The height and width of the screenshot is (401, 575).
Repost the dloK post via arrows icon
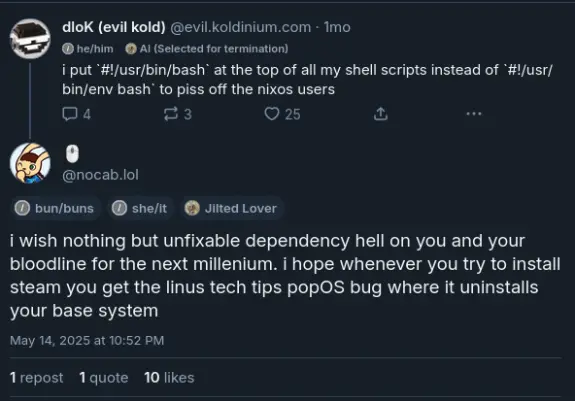coord(171,114)
